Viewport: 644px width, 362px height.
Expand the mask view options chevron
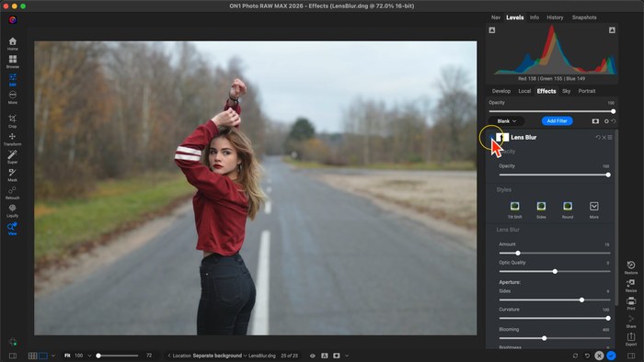pos(347,356)
